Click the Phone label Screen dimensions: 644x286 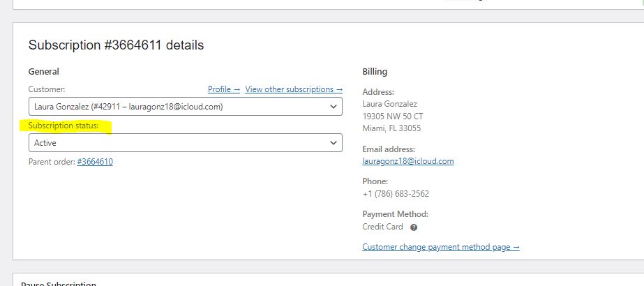click(x=375, y=181)
